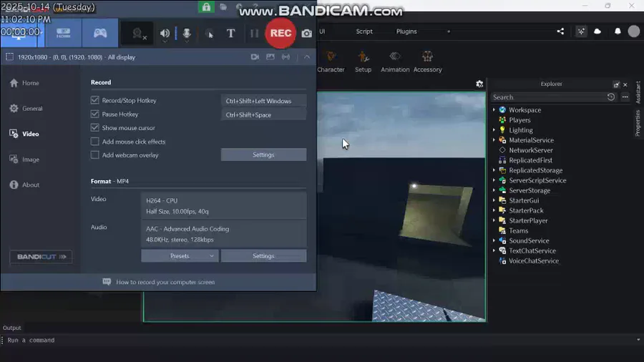This screenshot has width=644, height=362.
Task: Select the game recording mode gamepad icon
Action: (x=99, y=33)
